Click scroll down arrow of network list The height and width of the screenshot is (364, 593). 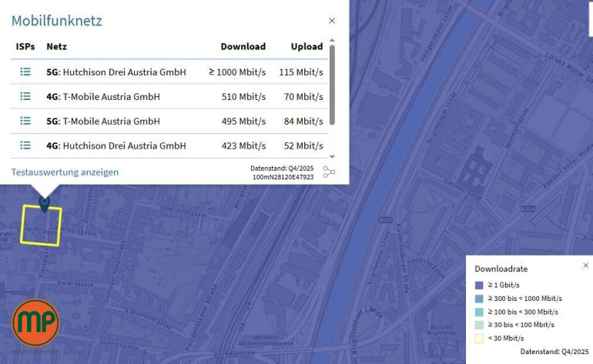click(332, 156)
